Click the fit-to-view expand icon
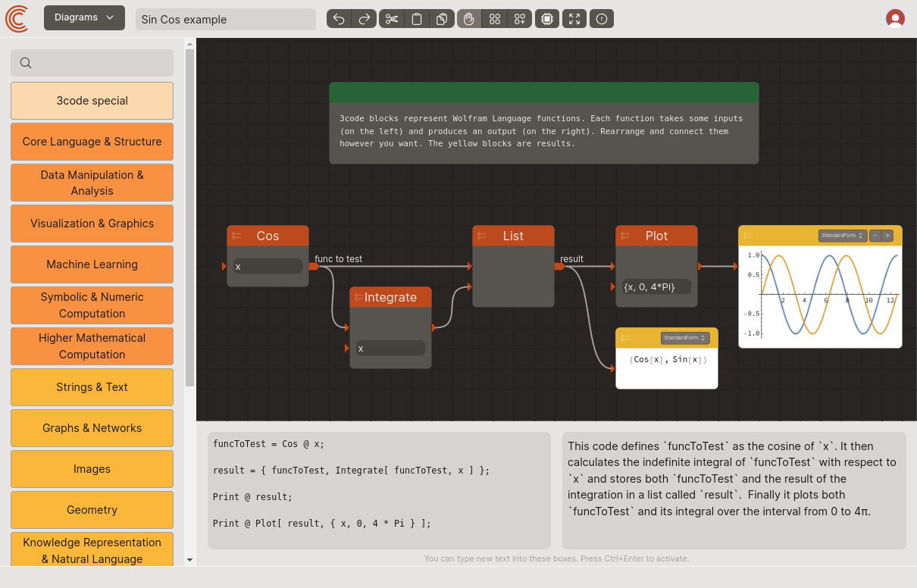Image resolution: width=917 pixels, height=588 pixels. click(574, 18)
